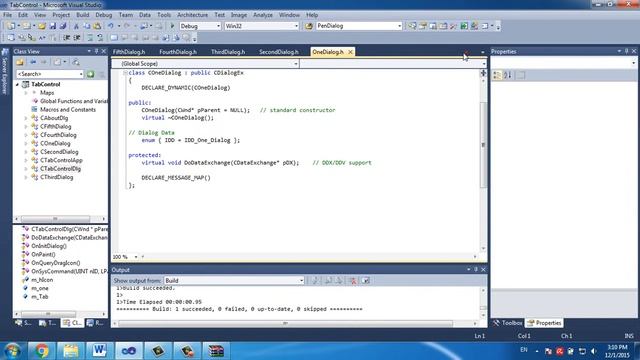The height and width of the screenshot is (360, 640).
Task: Open the PenDialog find combo box
Action: point(399,26)
